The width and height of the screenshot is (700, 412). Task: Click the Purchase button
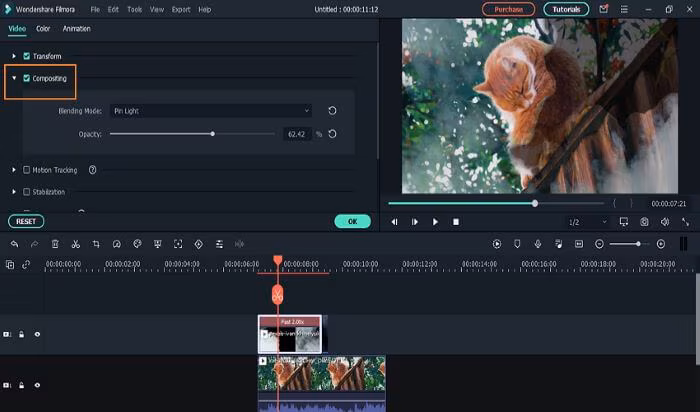point(508,9)
